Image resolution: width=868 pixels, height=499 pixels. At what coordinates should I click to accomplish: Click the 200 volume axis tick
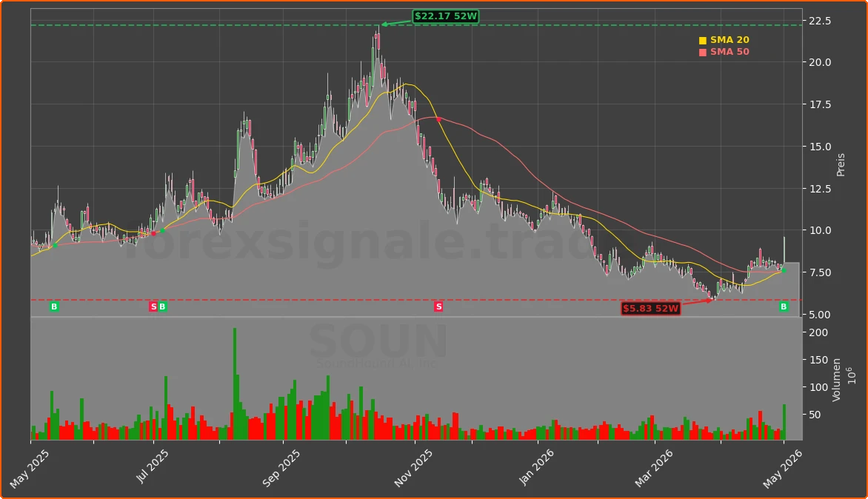coord(818,332)
